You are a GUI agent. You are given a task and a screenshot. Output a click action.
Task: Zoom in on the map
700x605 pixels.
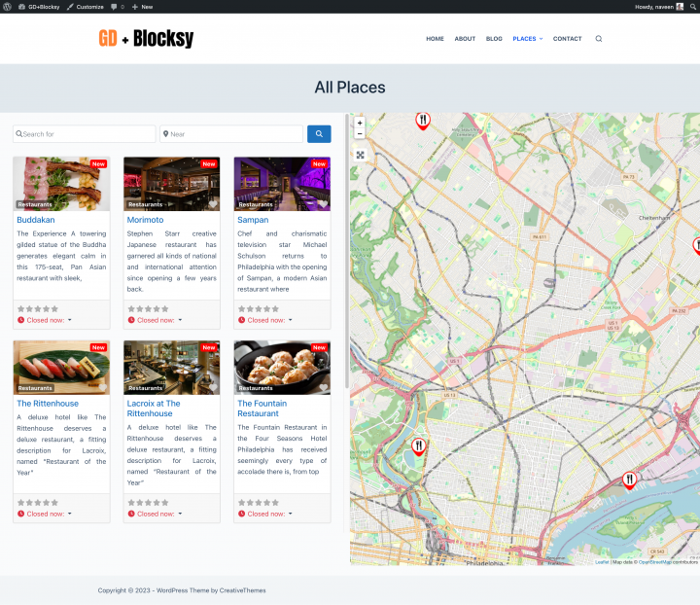pyautogui.click(x=360, y=123)
